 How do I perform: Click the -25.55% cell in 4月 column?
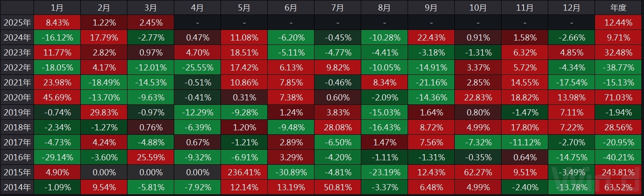(197, 68)
